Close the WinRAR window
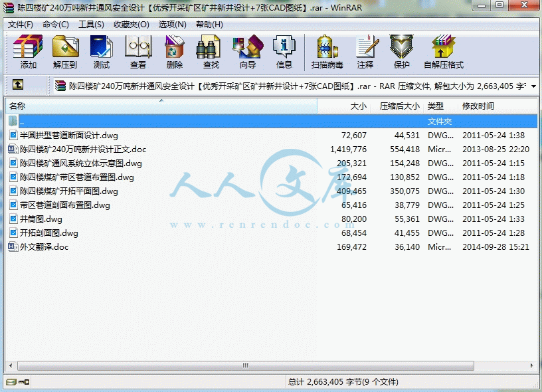The height and width of the screenshot is (392, 542). 523,5
